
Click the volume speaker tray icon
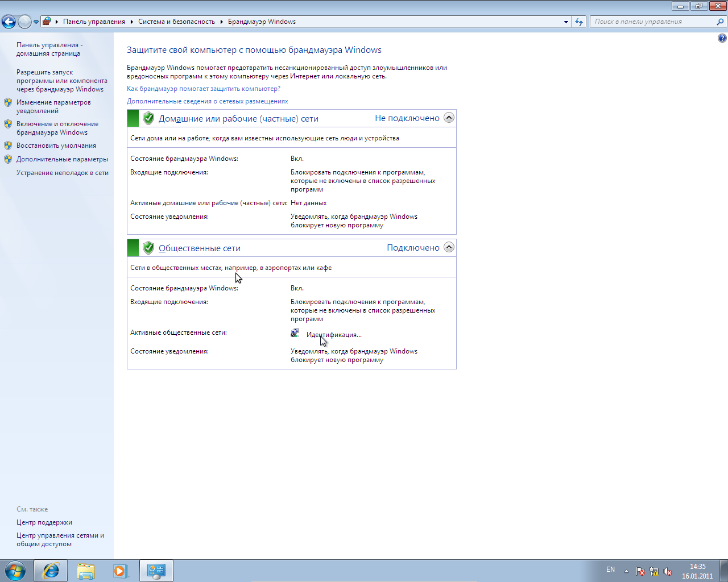(668, 571)
